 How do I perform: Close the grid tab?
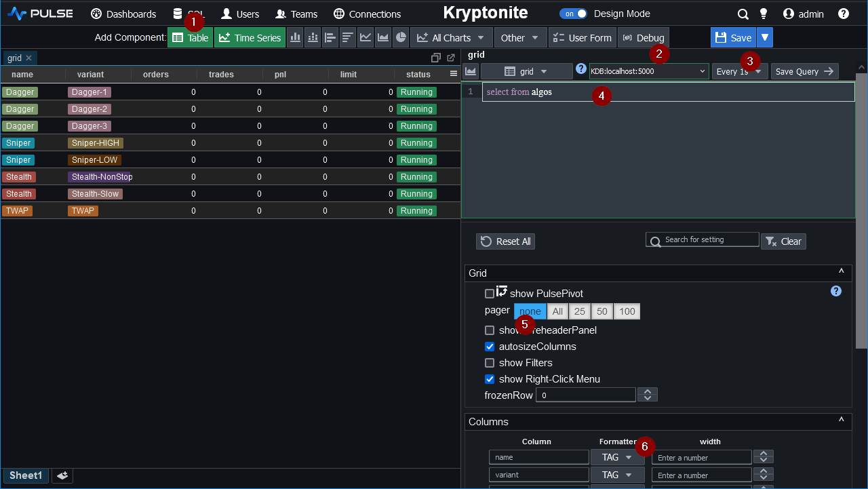[x=29, y=58]
